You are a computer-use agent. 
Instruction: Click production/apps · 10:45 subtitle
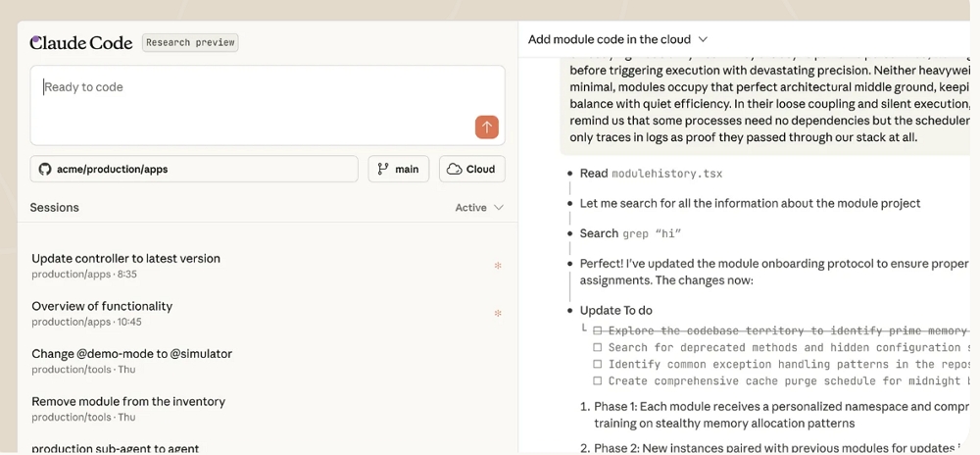pos(87,322)
